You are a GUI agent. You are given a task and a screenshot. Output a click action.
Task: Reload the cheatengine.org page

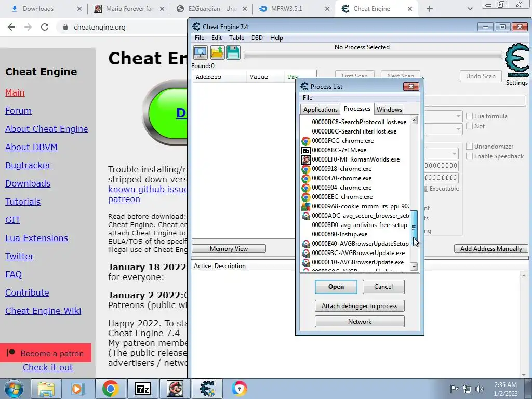pos(45,27)
